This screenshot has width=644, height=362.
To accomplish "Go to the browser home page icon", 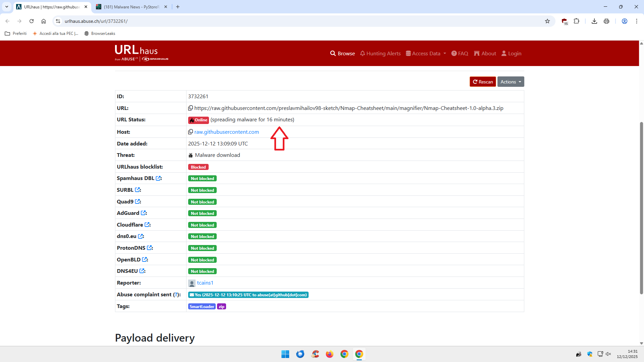I will click(x=44, y=21).
